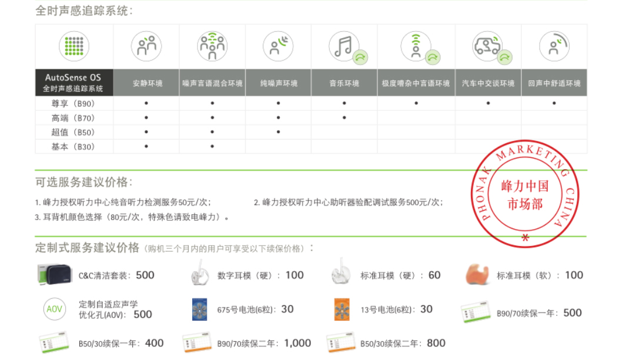Click the digital earmold (数字耳模) image
639x364 pixels.
pyautogui.click(x=200, y=272)
